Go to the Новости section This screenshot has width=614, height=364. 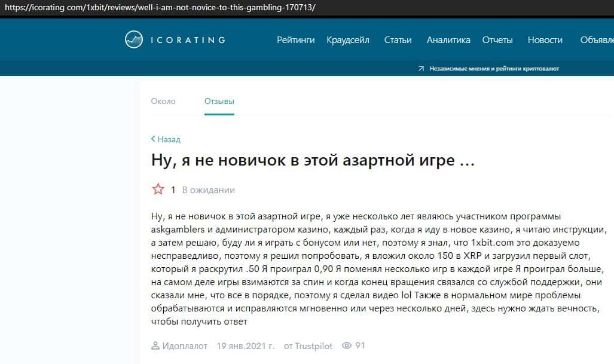545,40
